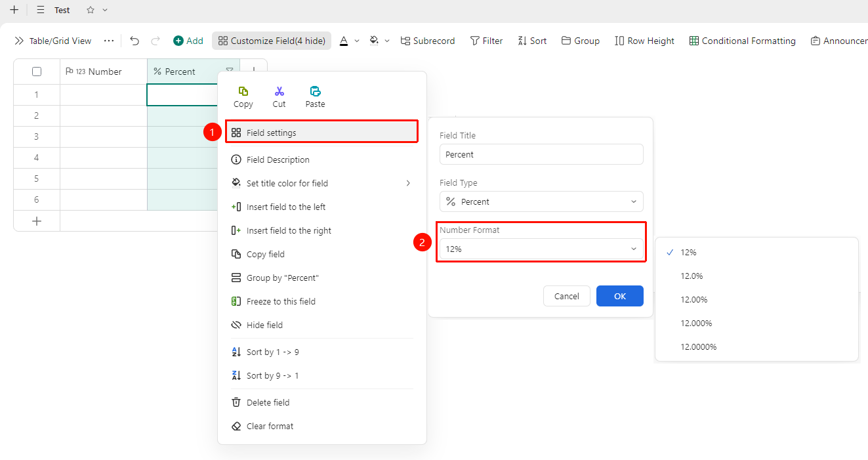Choose Field settings from the context menu
Screen dimensions: 868x460
[x=321, y=133]
